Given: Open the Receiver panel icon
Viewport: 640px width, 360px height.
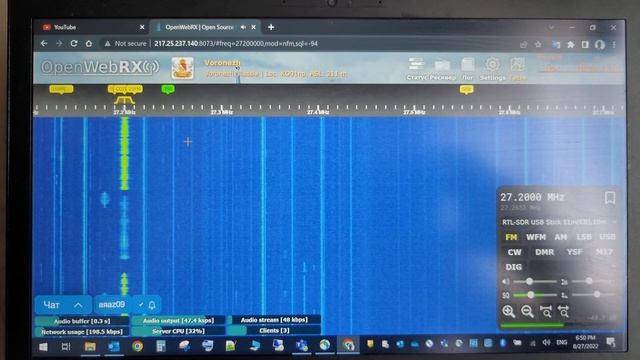Looking at the screenshot, I should pos(442,69).
